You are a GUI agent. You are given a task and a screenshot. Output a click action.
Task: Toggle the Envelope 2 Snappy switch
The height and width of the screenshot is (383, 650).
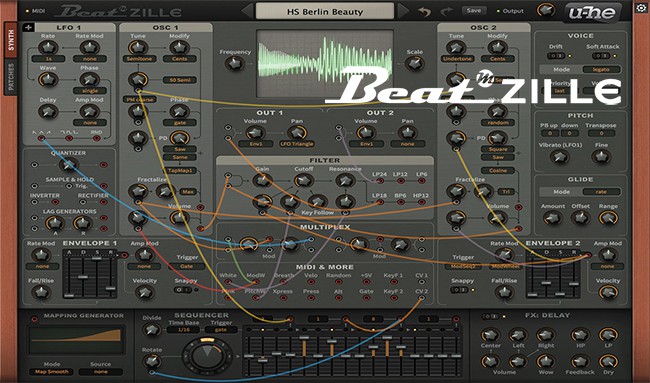pos(459,290)
